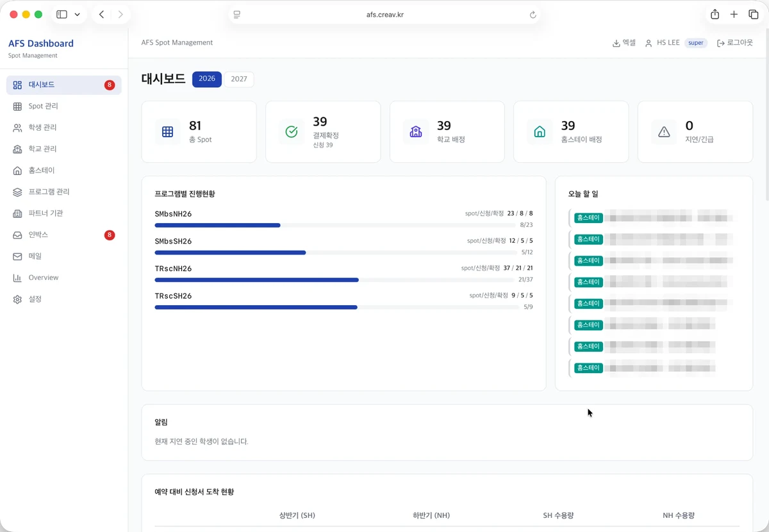Viewport: 769px width, 532px height.
Task: Reload the page with the refresh icon
Action: 533,15
